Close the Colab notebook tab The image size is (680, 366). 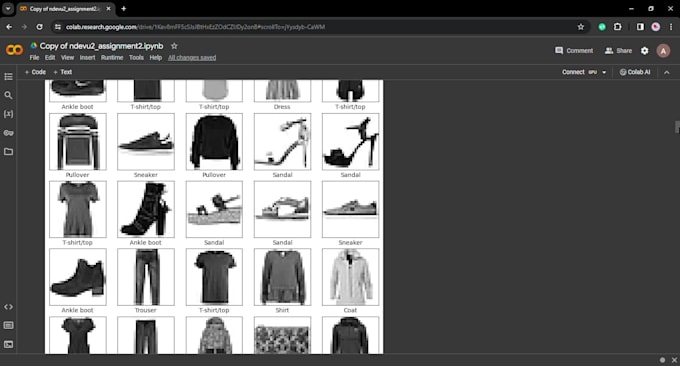click(108, 9)
